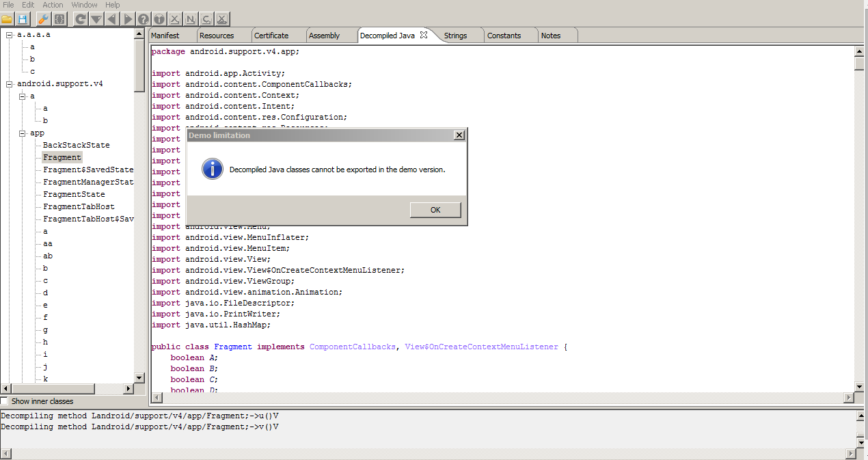
Task: Select class 'aa' under app package
Action: (x=48, y=244)
